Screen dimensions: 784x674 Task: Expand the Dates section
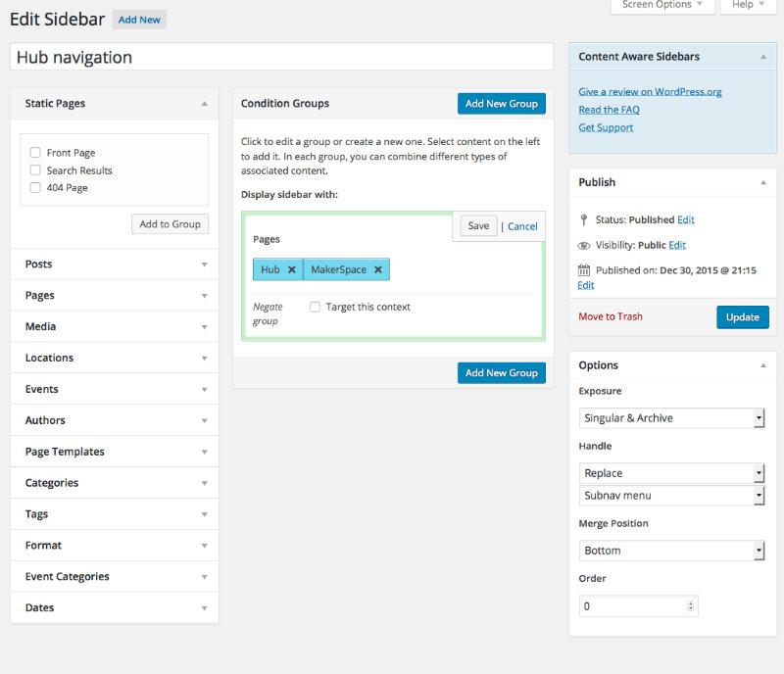pos(115,608)
